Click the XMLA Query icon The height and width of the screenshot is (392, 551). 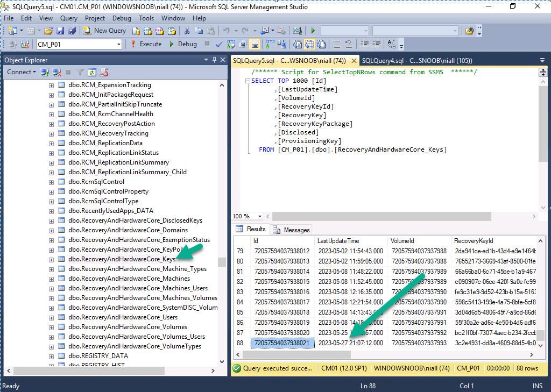coord(172,31)
